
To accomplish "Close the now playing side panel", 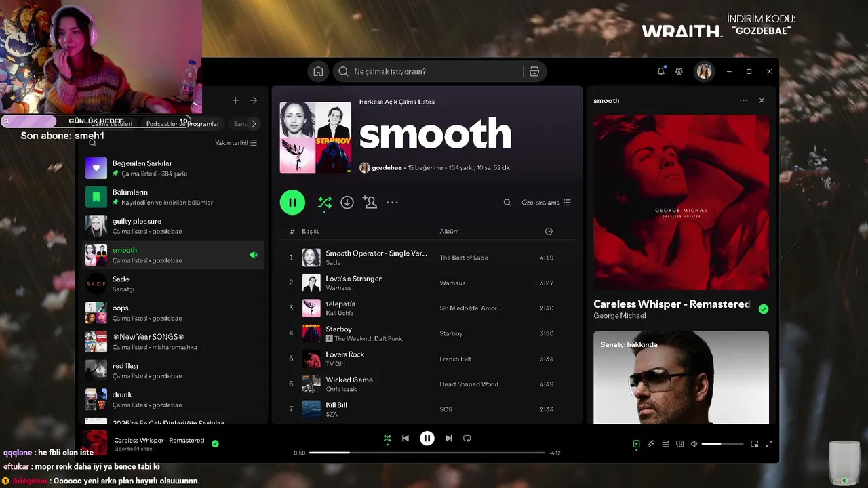I will [x=762, y=100].
